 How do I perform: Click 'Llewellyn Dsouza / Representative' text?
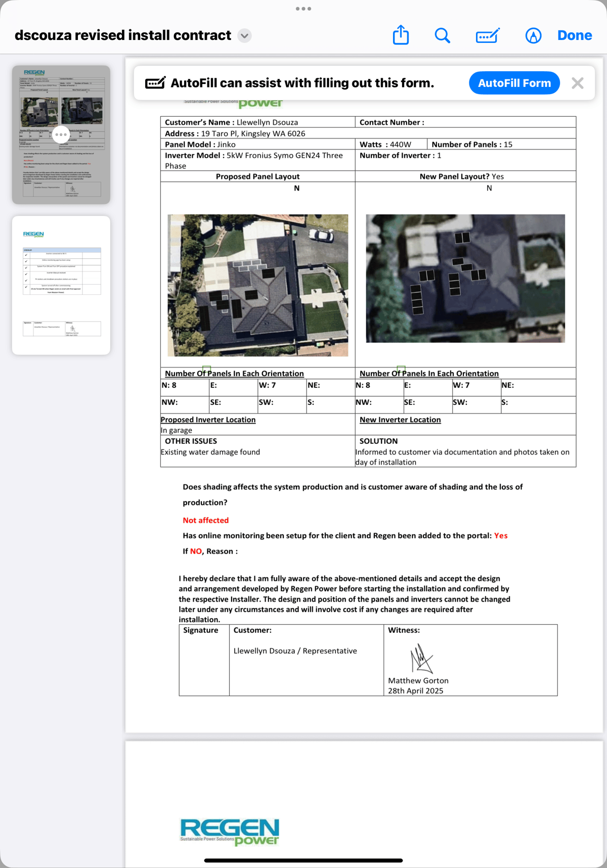[x=295, y=651]
